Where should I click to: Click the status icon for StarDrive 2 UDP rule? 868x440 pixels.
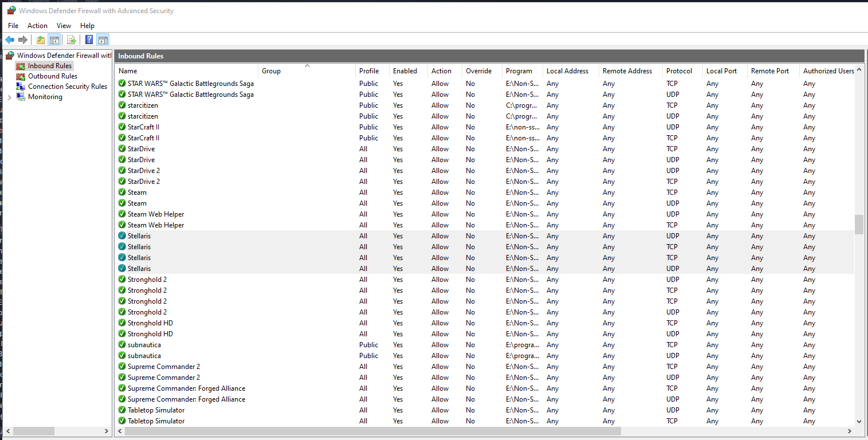(122, 171)
